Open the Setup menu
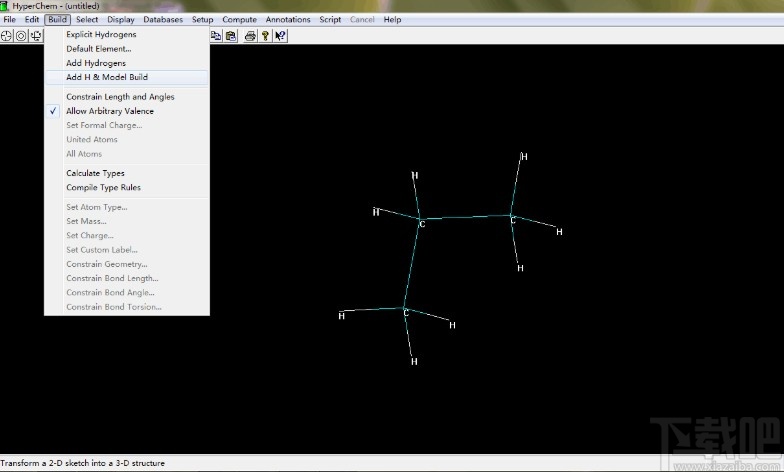 point(202,20)
